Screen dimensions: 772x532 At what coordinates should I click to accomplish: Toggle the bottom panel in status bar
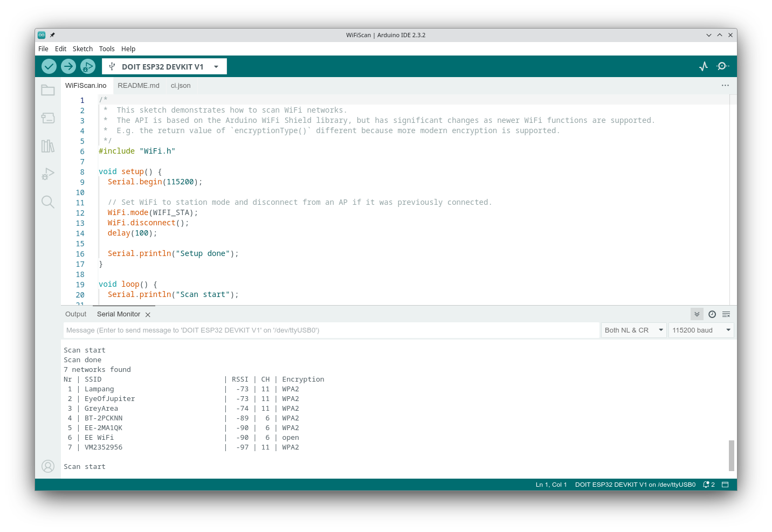coord(725,485)
